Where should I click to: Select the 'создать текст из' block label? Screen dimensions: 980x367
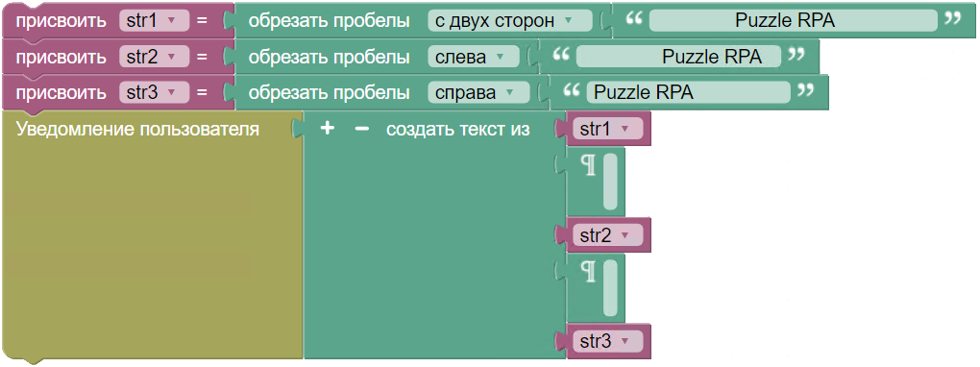(458, 130)
